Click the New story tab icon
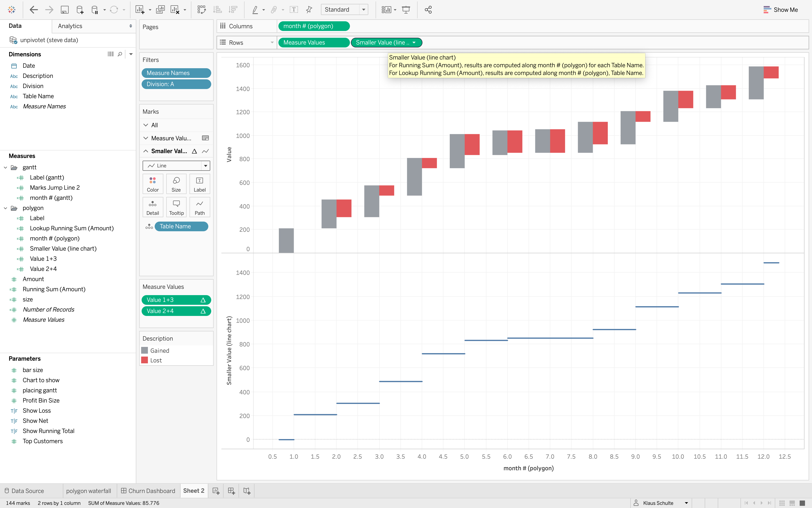812x508 pixels. pos(246,491)
